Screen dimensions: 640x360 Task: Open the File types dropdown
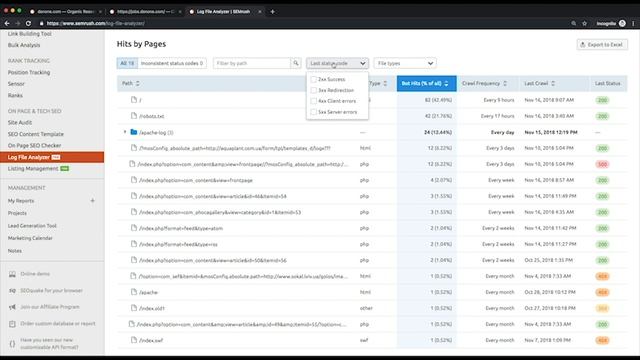coord(405,63)
